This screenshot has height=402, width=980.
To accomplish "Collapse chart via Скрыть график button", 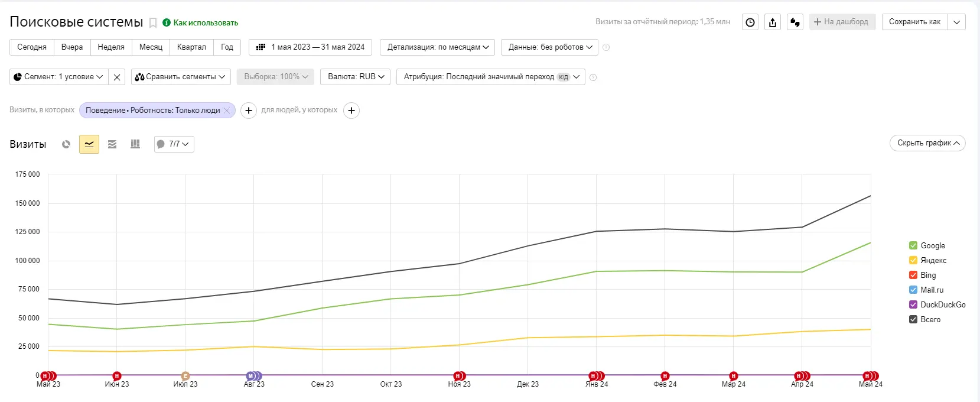I will pos(927,143).
